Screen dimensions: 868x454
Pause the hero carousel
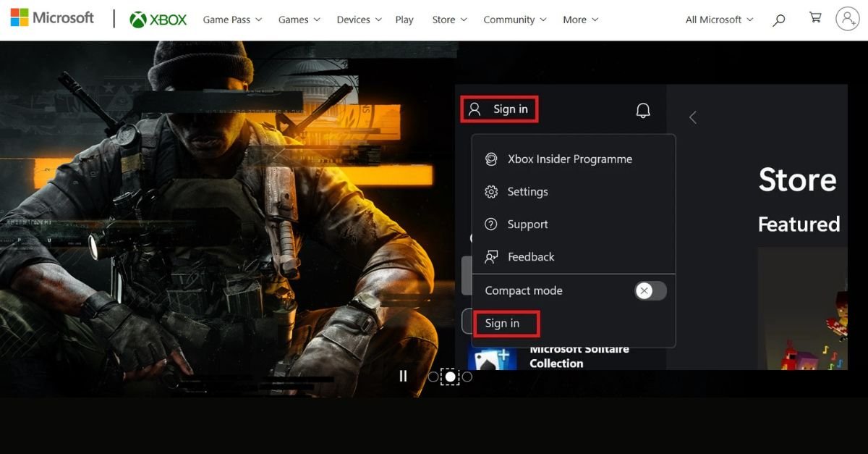[x=403, y=376]
